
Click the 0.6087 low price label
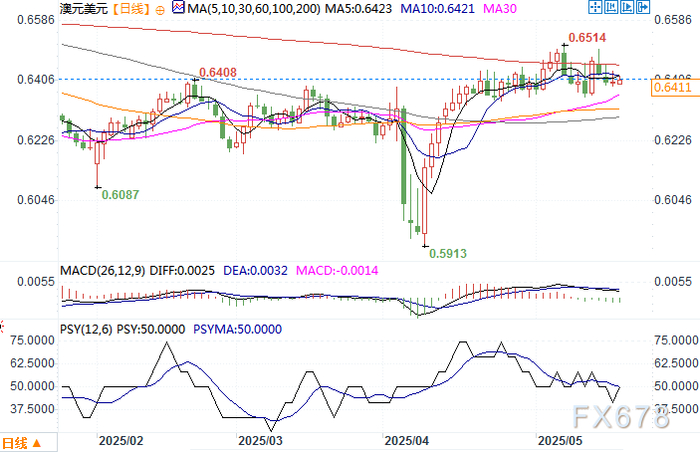[x=120, y=195]
